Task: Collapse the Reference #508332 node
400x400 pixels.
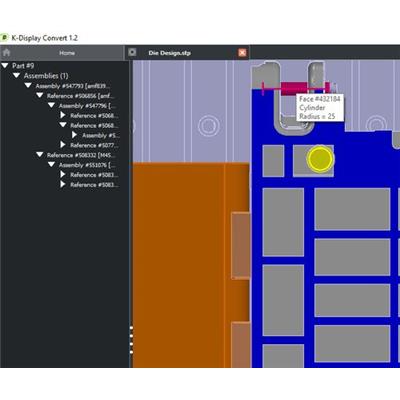Action: (40, 155)
